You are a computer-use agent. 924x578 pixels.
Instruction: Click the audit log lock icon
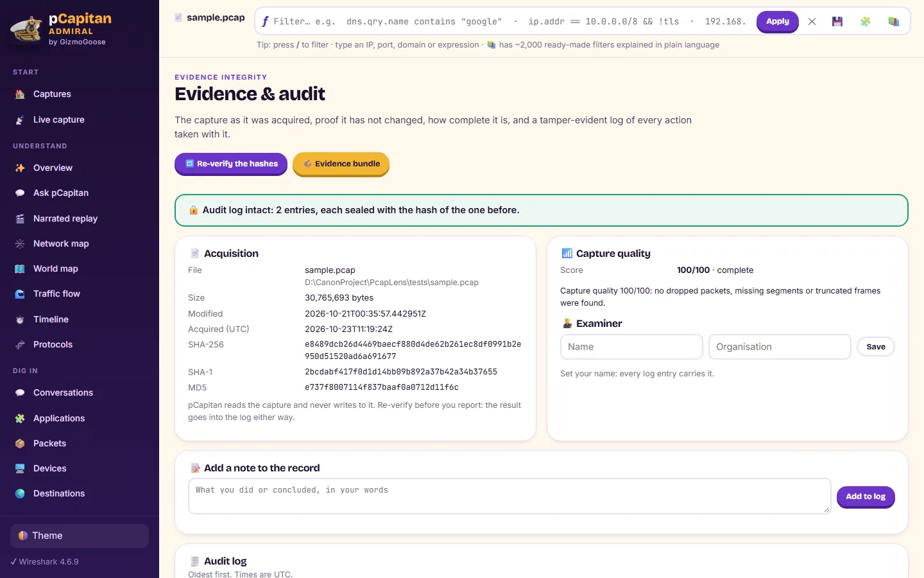(193, 210)
